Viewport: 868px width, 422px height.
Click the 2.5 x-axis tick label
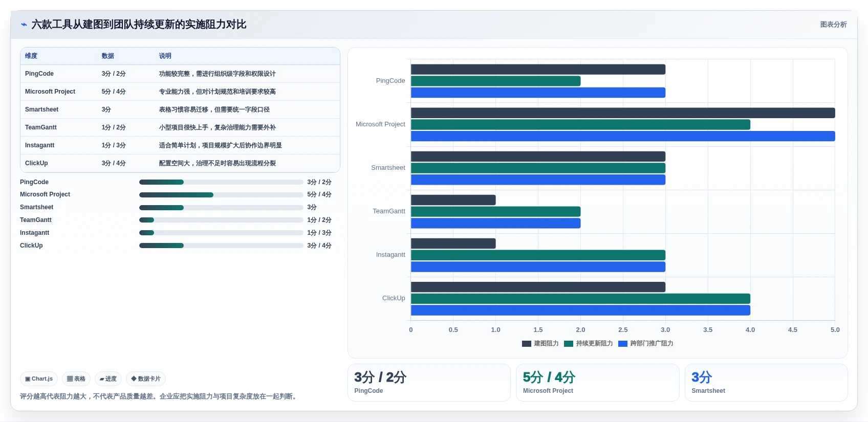tap(623, 330)
